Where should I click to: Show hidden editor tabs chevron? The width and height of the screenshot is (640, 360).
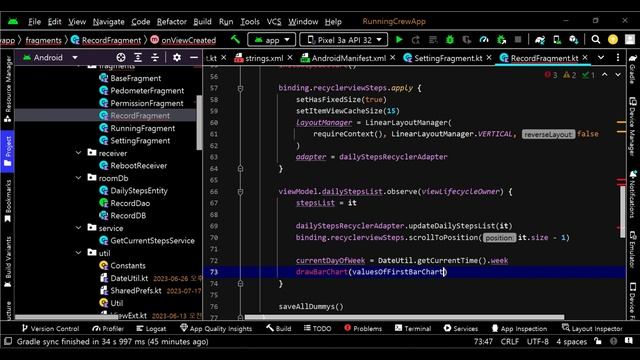(601, 58)
